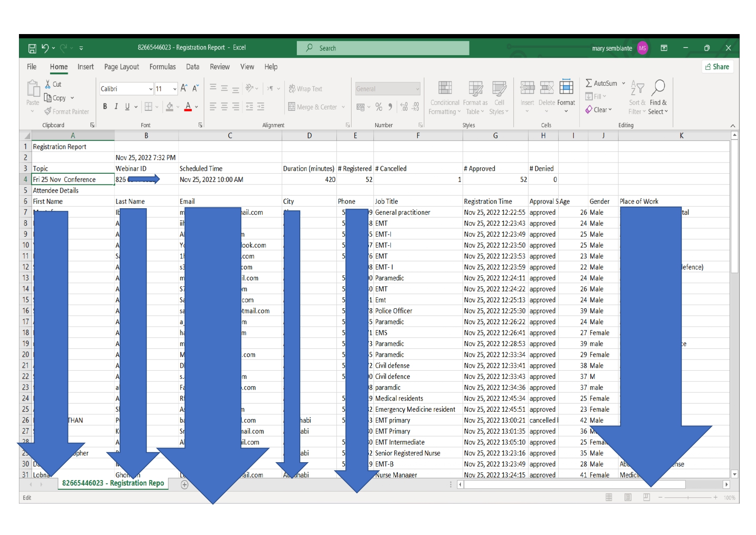Add a new sheet with plus button
This screenshot has height=535, width=756.
point(184,485)
